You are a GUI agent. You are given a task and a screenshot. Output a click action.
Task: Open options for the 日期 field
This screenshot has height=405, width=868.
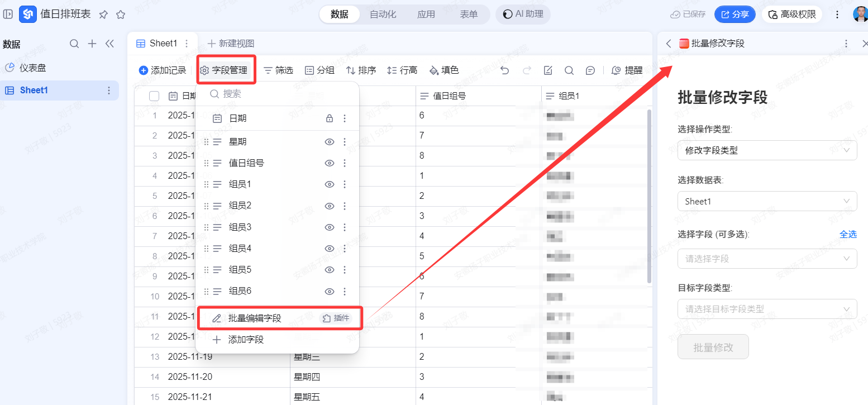(345, 118)
